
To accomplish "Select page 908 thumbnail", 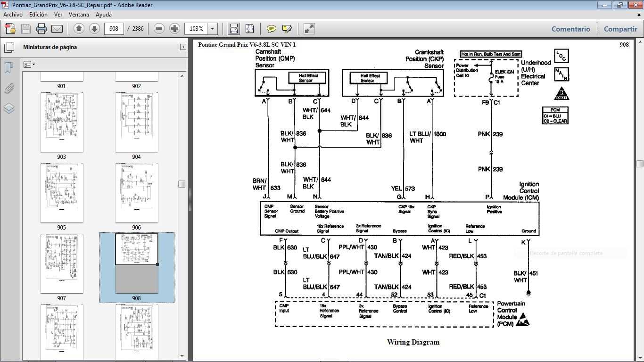I will (x=136, y=263).
